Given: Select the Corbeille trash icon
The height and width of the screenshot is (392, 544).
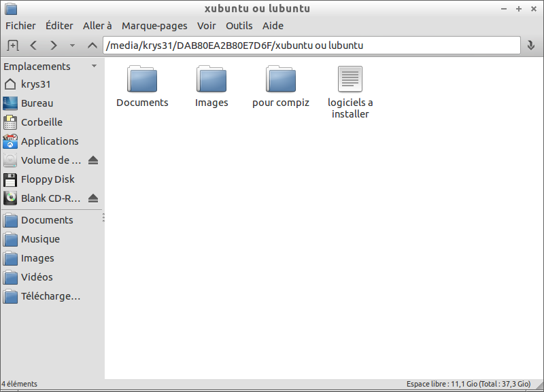Looking at the screenshot, I should pos(10,122).
